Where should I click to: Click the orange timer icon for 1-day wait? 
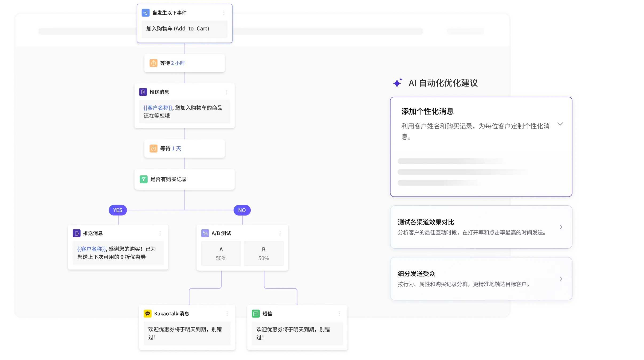[153, 148]
